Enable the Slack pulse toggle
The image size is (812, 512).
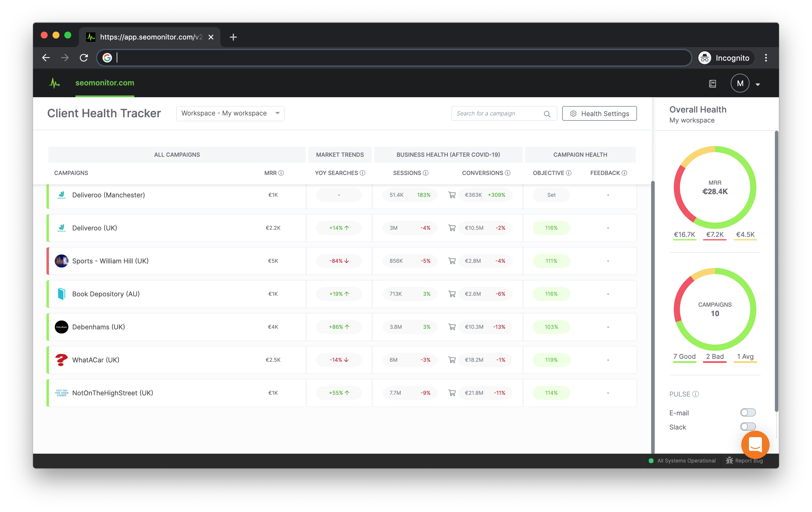747,427
